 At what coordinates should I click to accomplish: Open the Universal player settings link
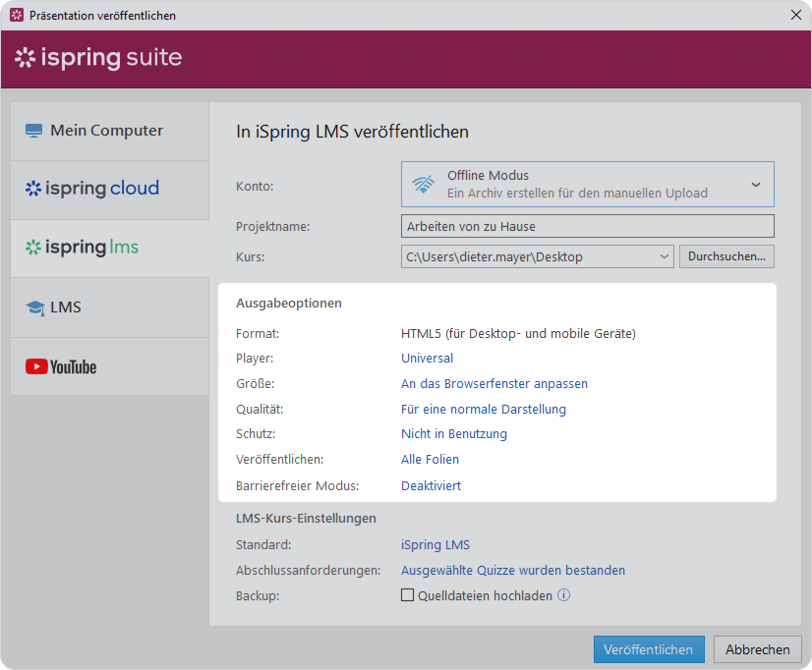[427, 359]
